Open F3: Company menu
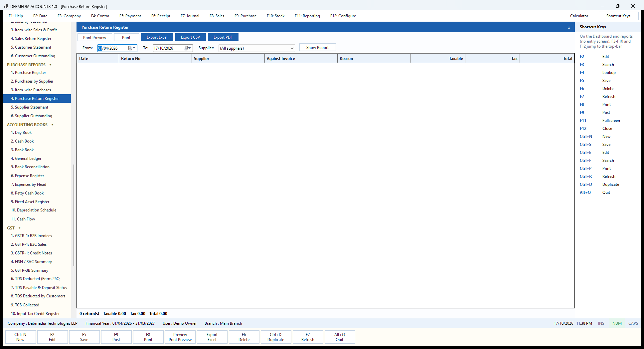The width and height of the screenshot is (644, 349). 69,16
